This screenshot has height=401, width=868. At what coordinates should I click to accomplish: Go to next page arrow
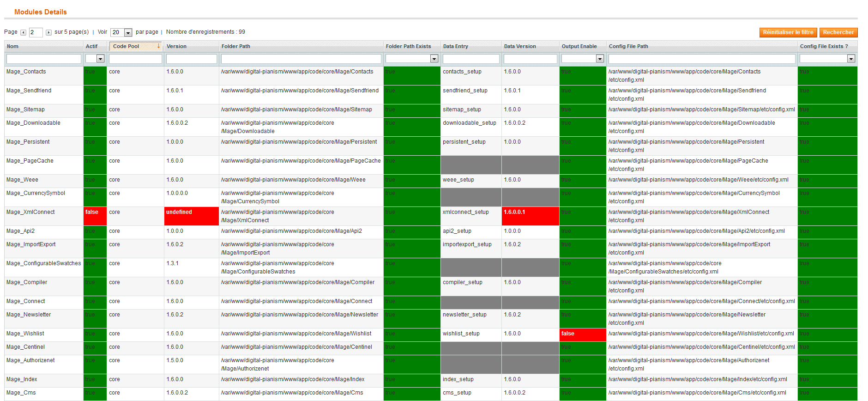pyautogui.click(x=48, y=33)
